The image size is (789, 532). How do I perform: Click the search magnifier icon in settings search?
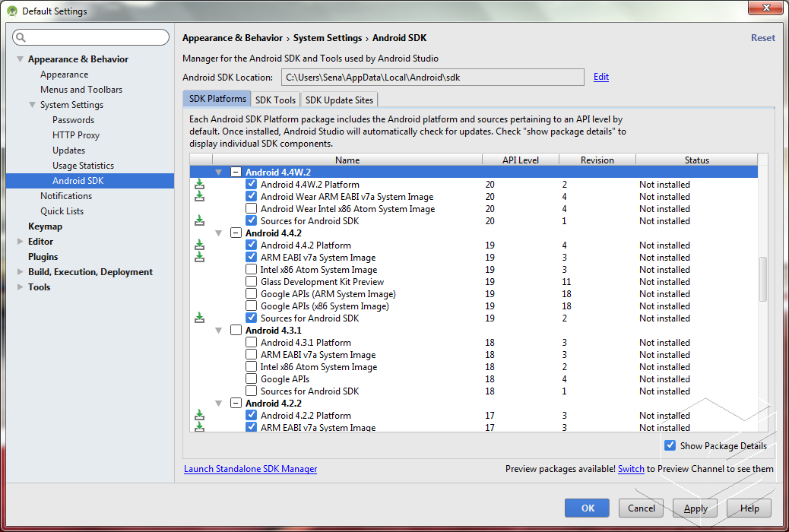click(21, 37)
